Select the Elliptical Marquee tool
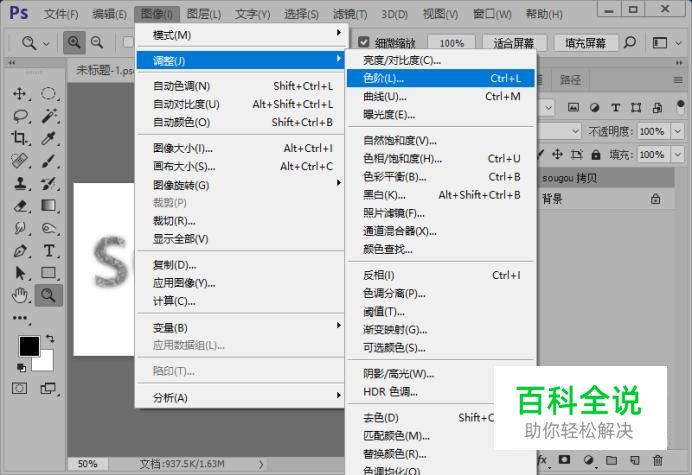 coord(49,94)
